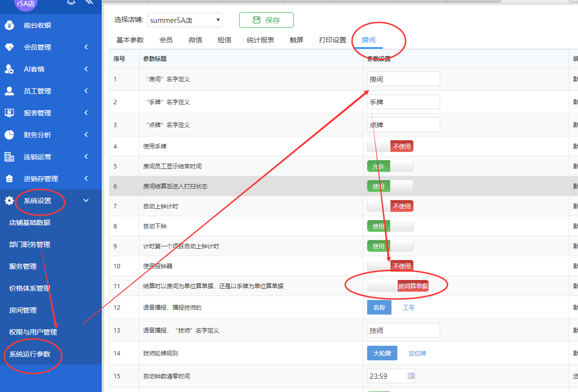Switch to 房间 tab
Image resolution: width=578 pixels, height=392 pixels.
click(368, 40)
